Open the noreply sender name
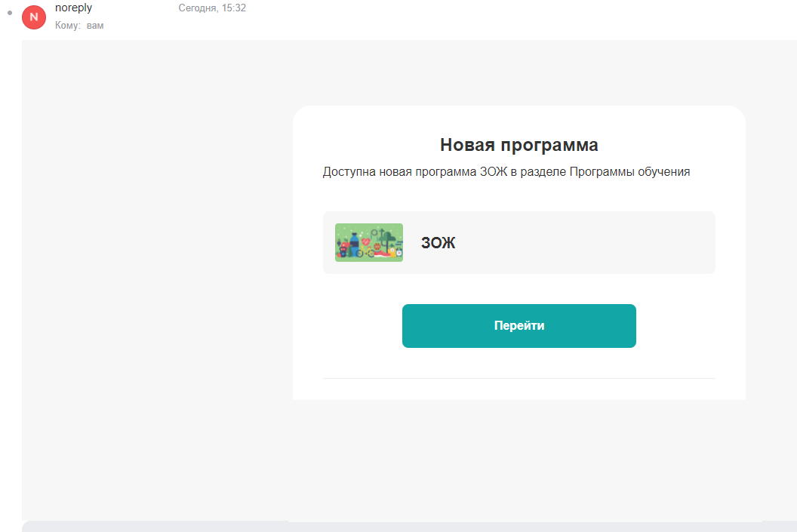This screenshot has width=797, height=532. (74, 8)
